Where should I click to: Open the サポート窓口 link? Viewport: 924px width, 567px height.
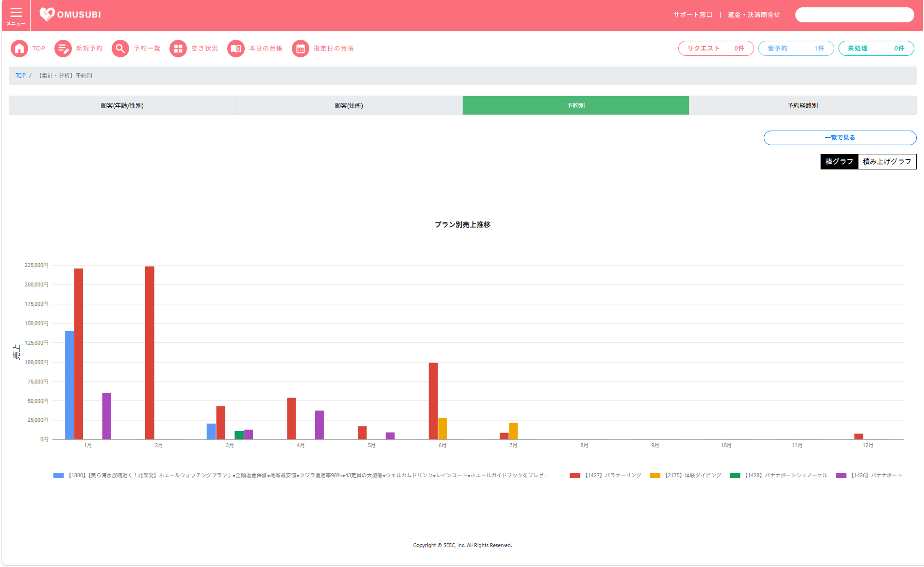(x=693, y=15)
